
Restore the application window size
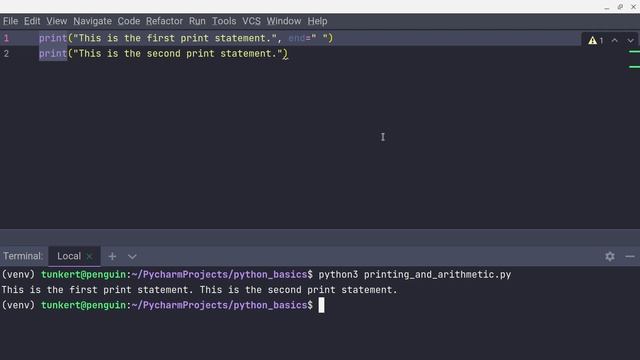click(x=620, y=7)
